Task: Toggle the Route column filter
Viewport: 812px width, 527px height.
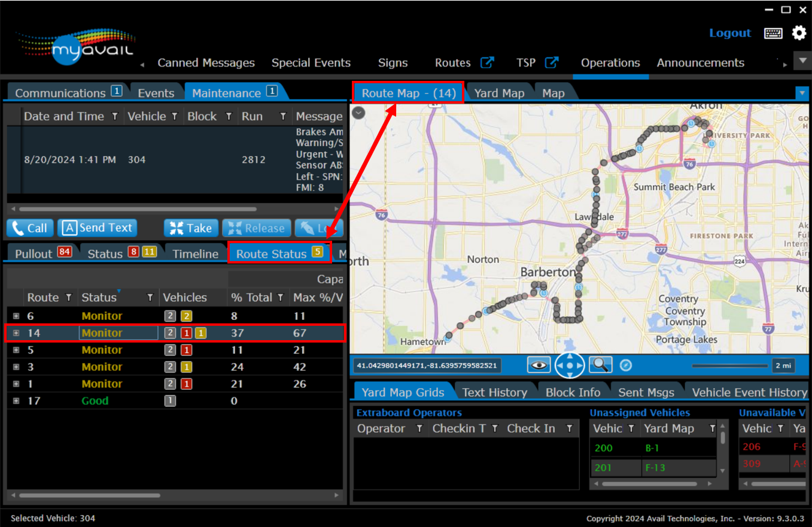Action: [69, 298]
